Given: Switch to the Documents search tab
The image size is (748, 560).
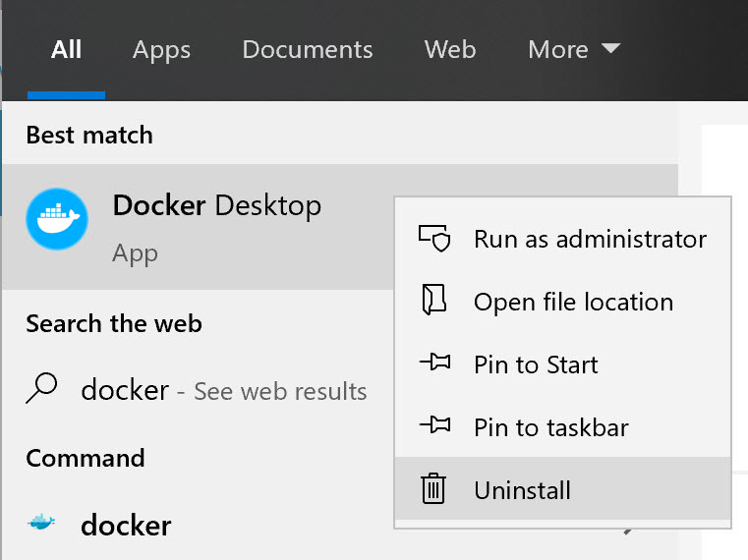Looking at the screenshot, I should coord(307,49).
